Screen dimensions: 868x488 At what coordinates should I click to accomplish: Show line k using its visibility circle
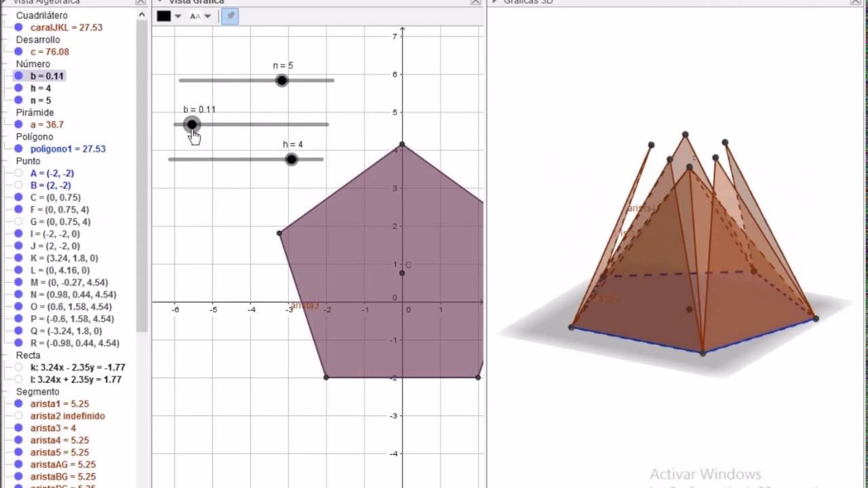click(19, 368)
